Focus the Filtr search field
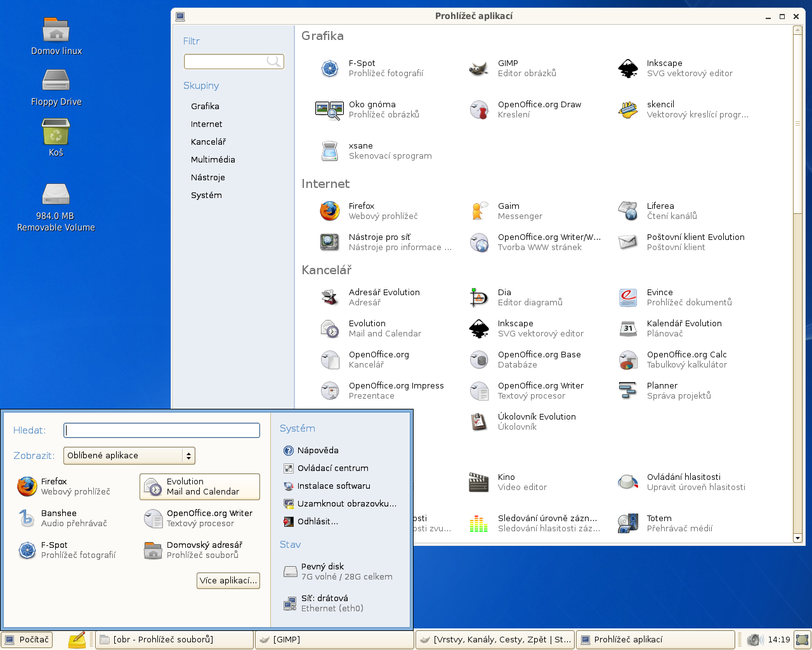Image resolution: width=812 pixels, height=650 pixels. (234, 61)
